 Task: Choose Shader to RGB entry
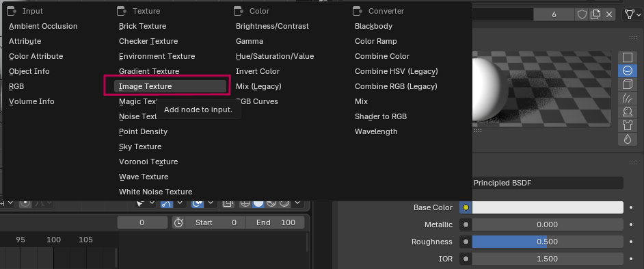381,116
